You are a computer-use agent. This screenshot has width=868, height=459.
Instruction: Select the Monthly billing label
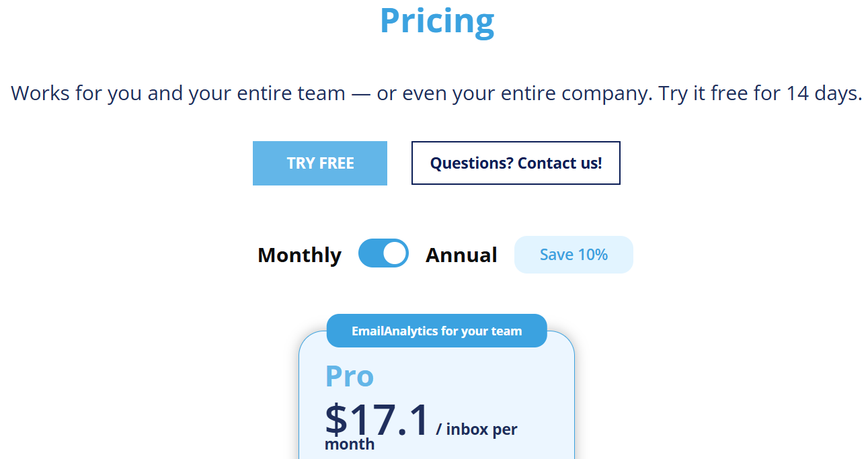click(299, 255)
